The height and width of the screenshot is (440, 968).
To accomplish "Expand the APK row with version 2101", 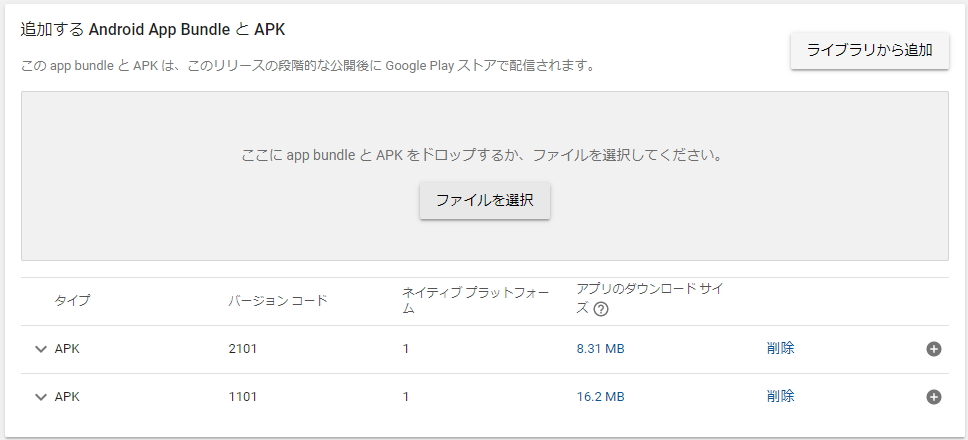I will click(41, 349).
